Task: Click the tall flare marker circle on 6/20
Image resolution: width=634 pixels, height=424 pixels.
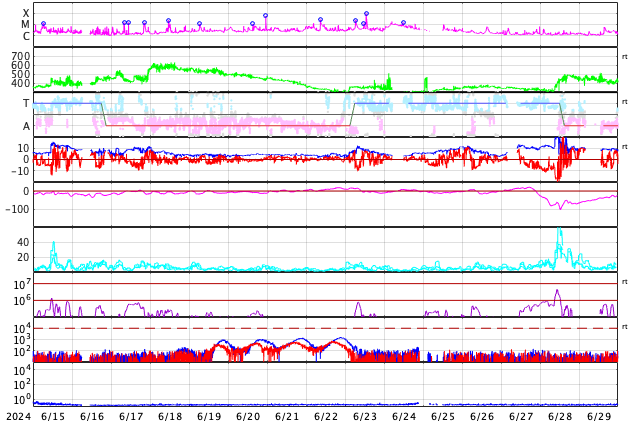Action: [265, 16]
